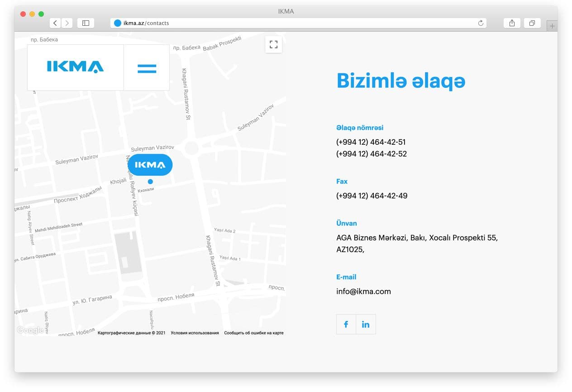This screenshot has height=392, width=572.
Task: Email IKMA by clicking info@ikma.com
Action: click(x=363, y=291)
